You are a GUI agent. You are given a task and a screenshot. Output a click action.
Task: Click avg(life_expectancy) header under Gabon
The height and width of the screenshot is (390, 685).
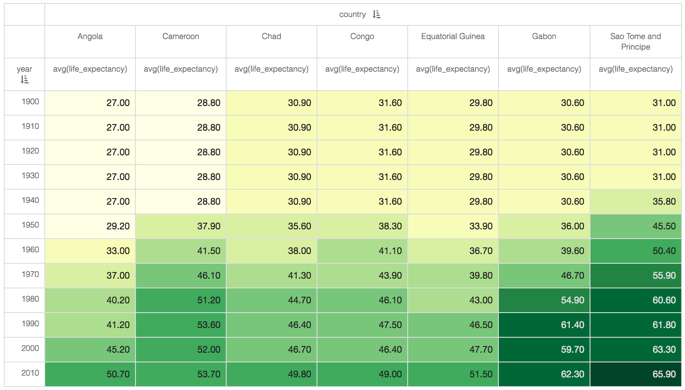544,69
